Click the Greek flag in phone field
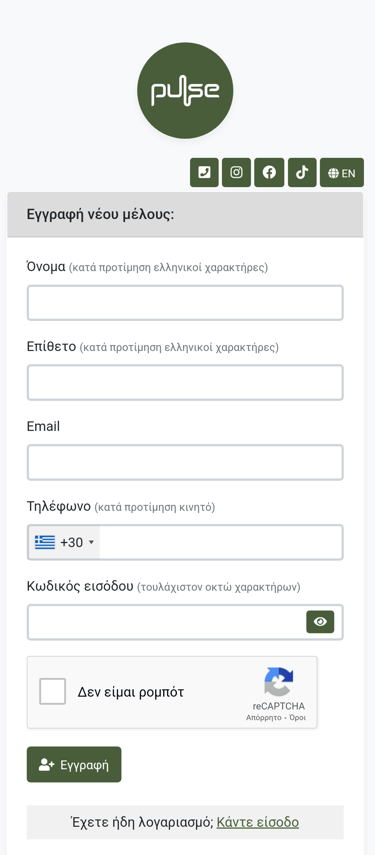This screenshot has height=855, width=375. click(45, 542)
